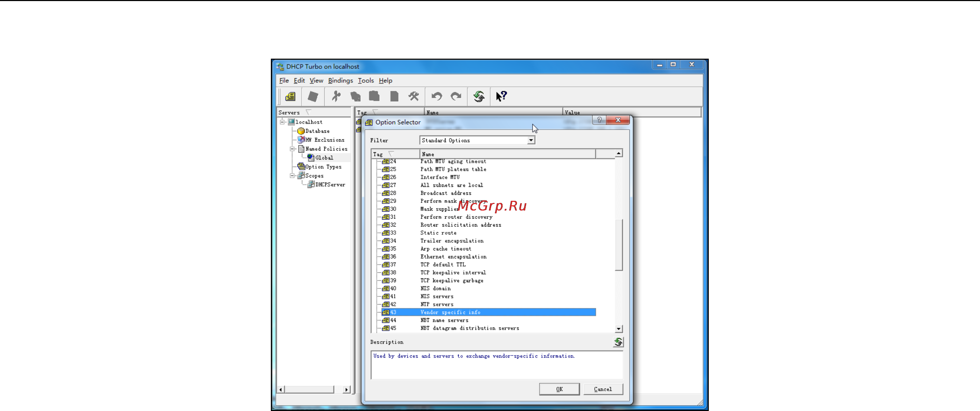Select the NTP servers row
Image resolution: width=980 pixels, height=411 pixels.
click(489, 304)
